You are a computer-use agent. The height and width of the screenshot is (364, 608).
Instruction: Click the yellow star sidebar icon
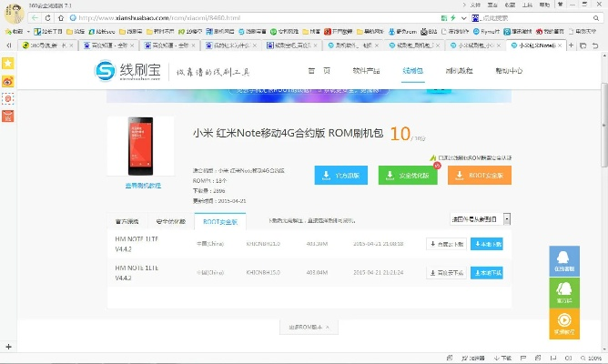pos(8,63)
